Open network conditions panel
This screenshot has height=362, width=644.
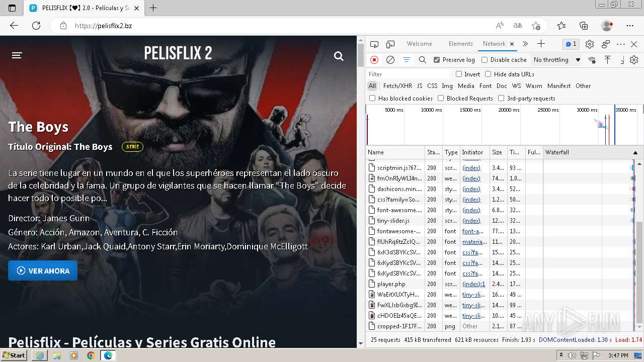592,60
